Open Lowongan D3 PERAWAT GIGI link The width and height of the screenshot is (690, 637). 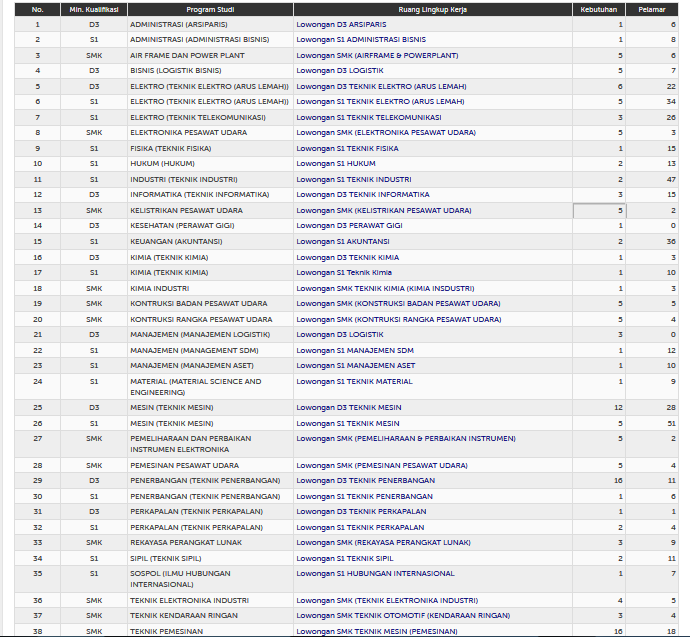tap(349, 226)
